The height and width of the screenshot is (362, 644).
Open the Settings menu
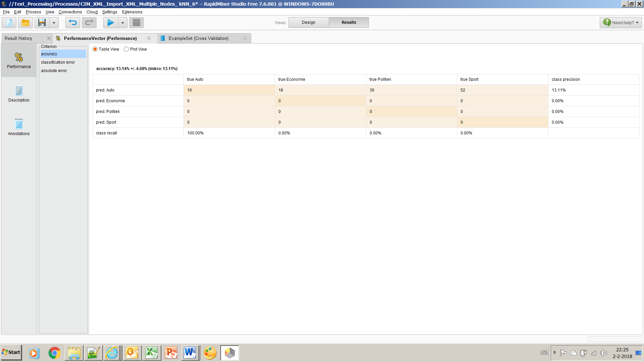[x=110, y=12]
